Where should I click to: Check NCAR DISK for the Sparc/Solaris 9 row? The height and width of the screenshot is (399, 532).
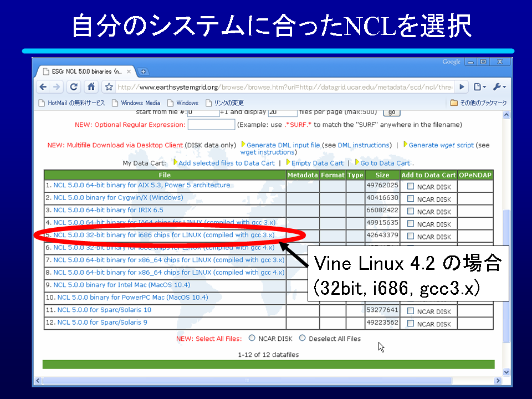coord(411,324)
